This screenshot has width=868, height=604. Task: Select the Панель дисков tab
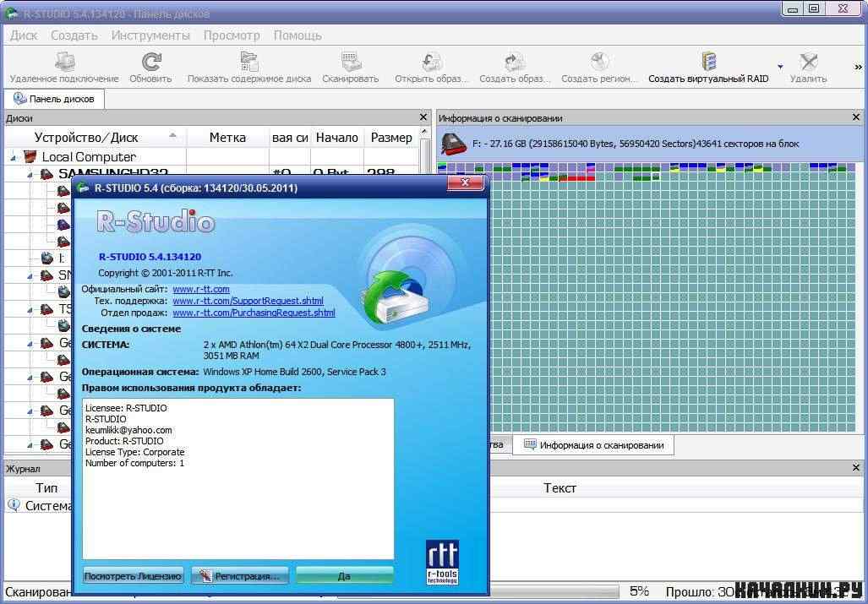click(54, 99)
